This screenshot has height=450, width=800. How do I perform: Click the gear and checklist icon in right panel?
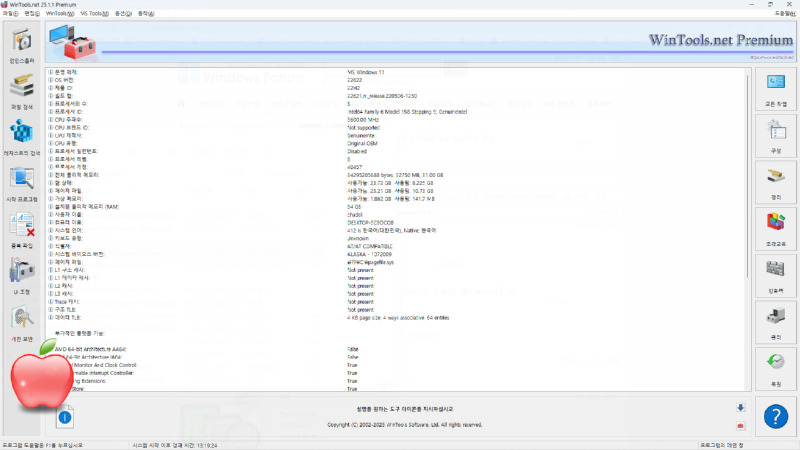(x=776, y=136)
